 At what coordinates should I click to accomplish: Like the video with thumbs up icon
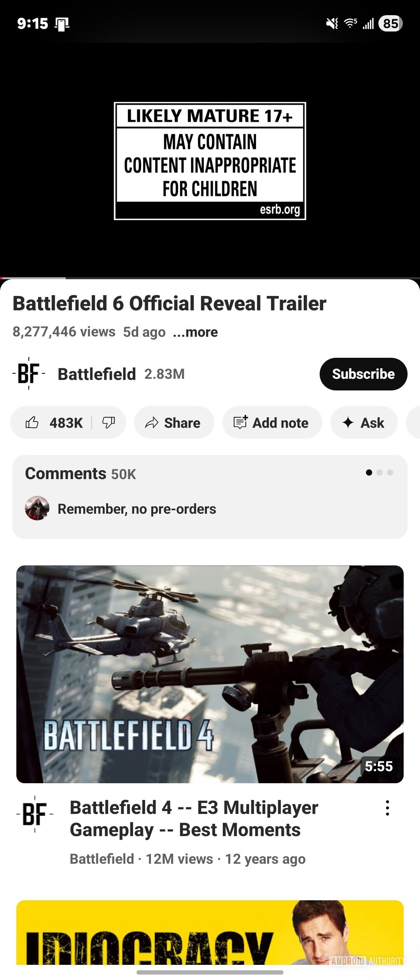pos(54,423)
